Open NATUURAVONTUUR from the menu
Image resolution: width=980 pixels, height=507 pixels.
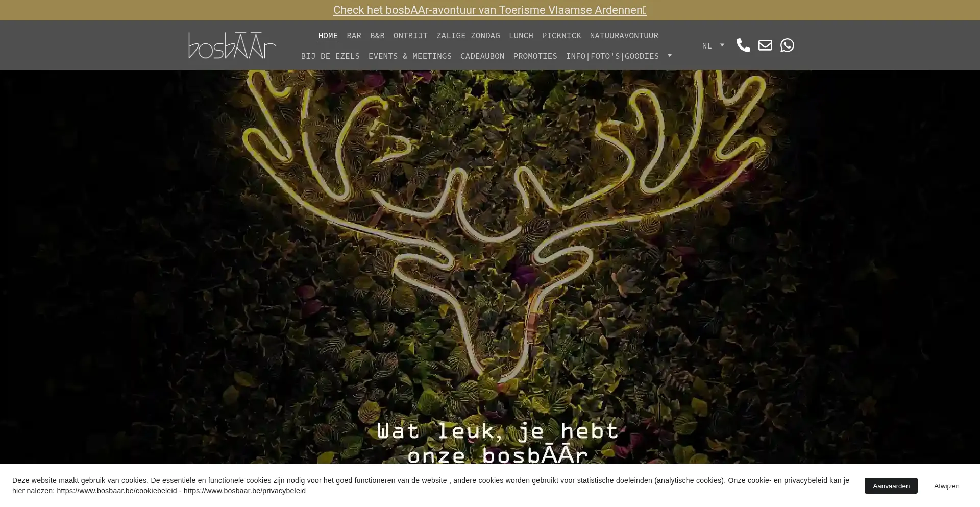(x=624, y=36)
